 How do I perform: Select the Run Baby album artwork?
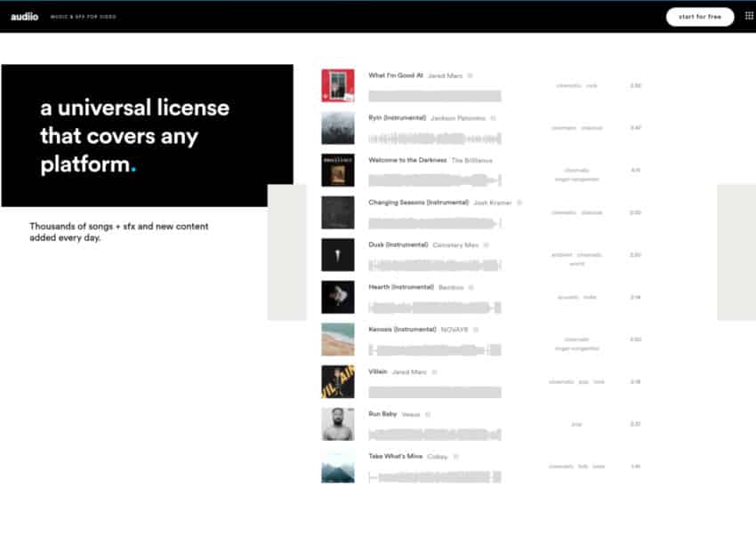tap(337, 424)
